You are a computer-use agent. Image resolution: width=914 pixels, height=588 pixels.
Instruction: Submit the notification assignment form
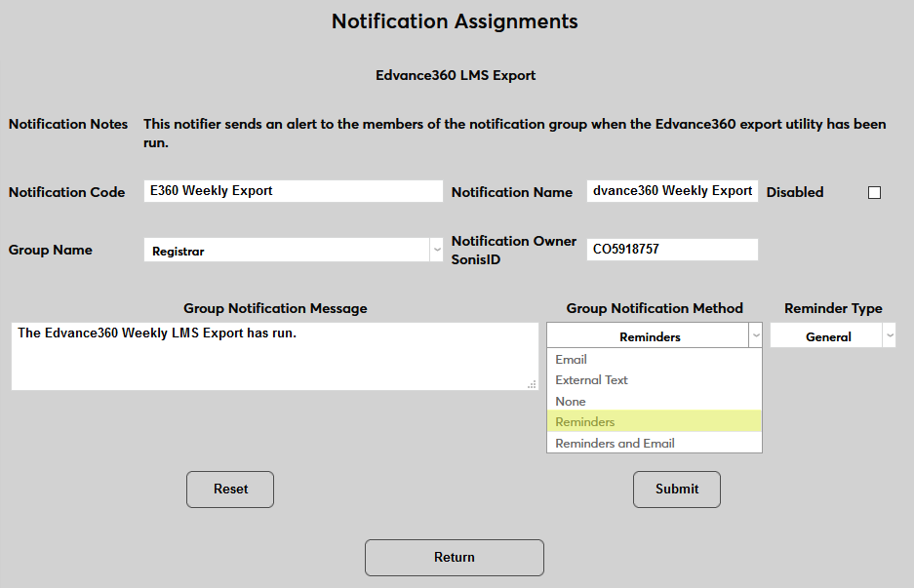click(677, 489)
